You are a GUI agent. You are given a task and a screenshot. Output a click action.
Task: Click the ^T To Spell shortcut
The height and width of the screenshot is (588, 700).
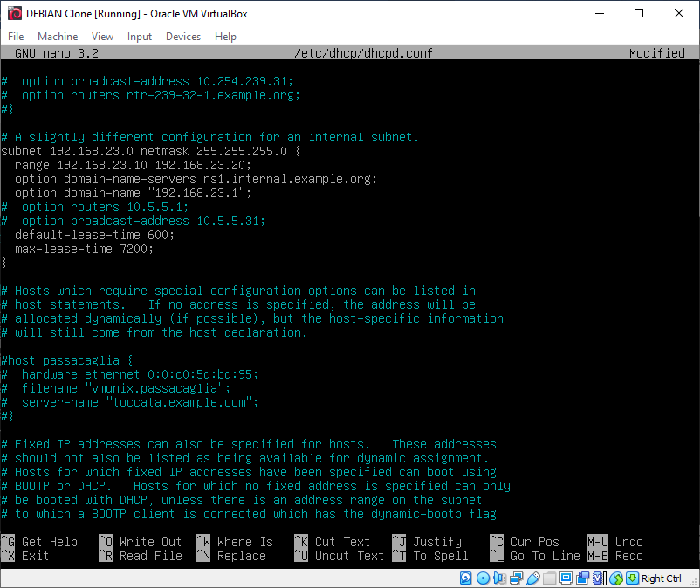(x=430, y=556)
